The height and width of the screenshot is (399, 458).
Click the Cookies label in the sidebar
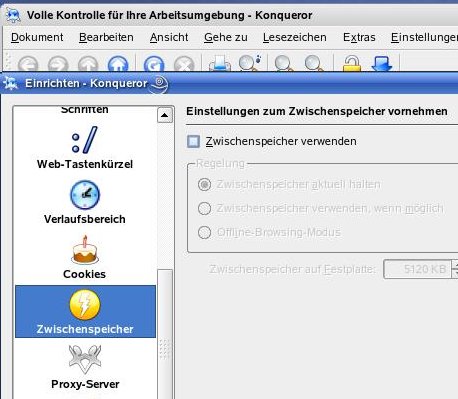pyautogui.click(x=84, y=274)
